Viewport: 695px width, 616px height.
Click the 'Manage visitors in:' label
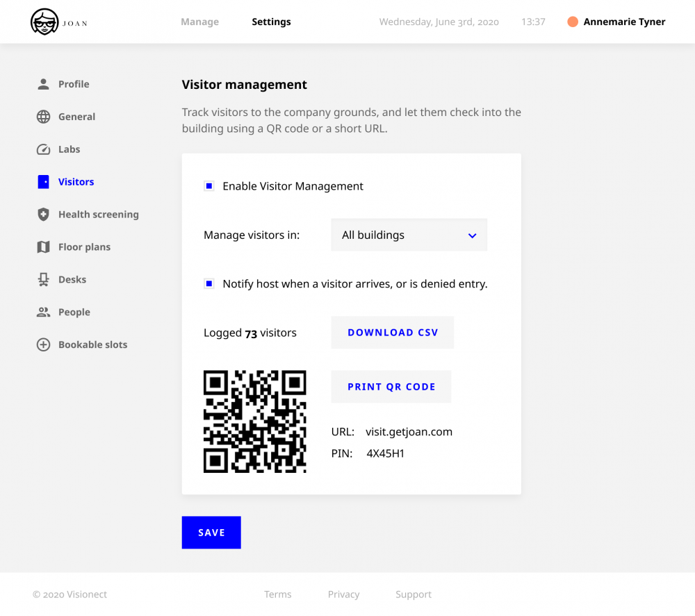[x=252, y=235]
